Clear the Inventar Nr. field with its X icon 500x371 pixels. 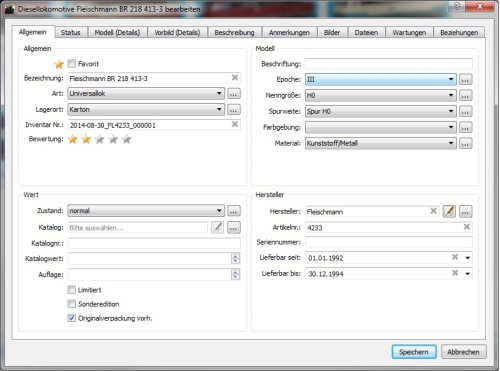(235, 124)
